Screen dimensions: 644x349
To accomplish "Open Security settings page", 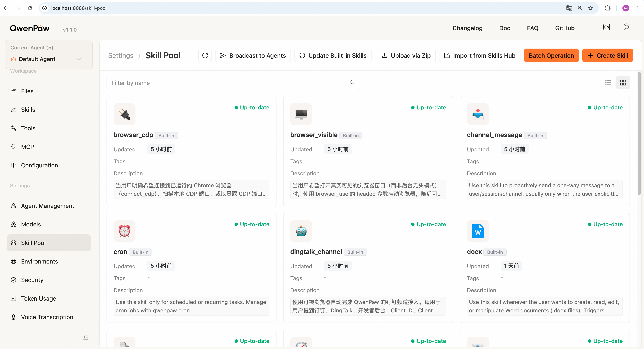I will (49, 280).
